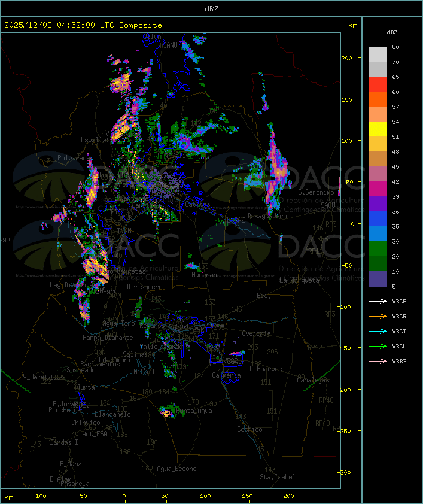Image resolution: width=423 pixels, height=504 pixels.
Task: Click the Sta.Isabel place label
Action: 277,477
